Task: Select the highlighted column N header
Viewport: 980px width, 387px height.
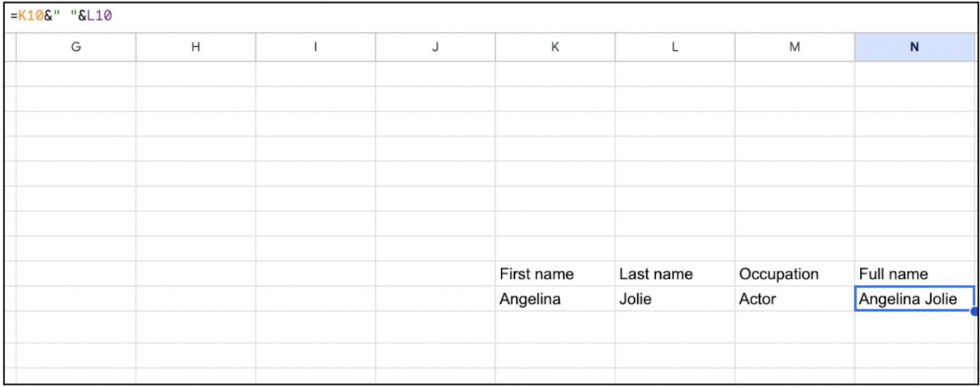Action: 914,47
